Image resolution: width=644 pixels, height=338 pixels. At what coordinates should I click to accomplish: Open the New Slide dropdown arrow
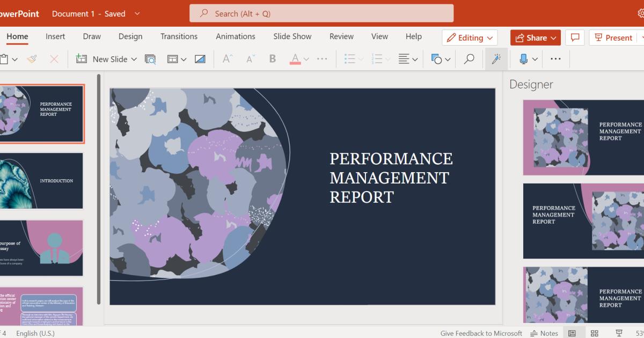[x=134, y=59]
